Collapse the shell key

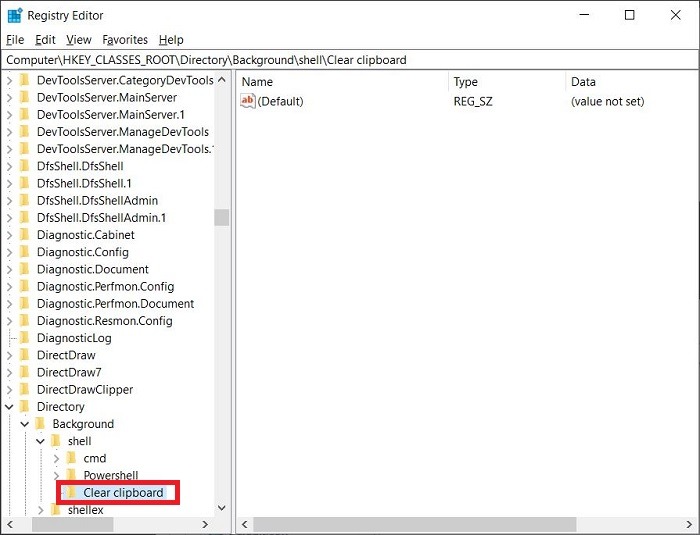click(x=41, y=441)
